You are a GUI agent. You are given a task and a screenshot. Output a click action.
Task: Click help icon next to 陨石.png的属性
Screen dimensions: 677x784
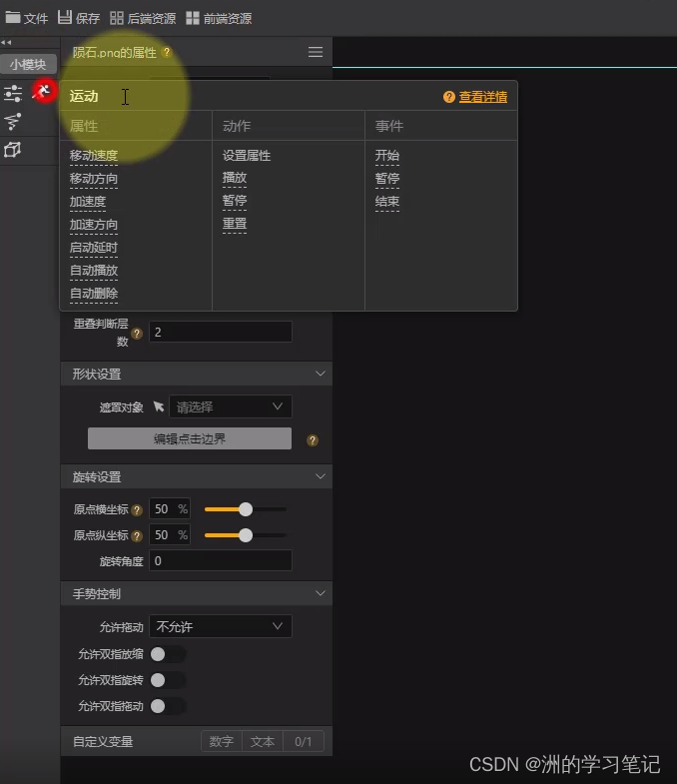pos(167,52)
